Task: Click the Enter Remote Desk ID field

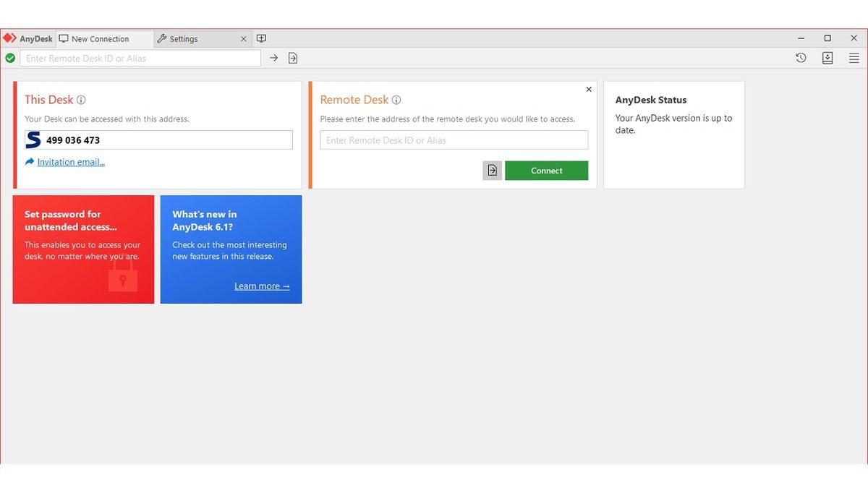Action: tap(454, 140)
